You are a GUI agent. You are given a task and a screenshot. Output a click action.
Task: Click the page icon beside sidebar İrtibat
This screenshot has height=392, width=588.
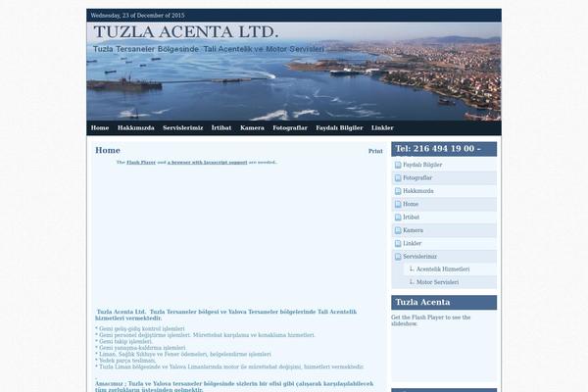click(x=398, y=218)
